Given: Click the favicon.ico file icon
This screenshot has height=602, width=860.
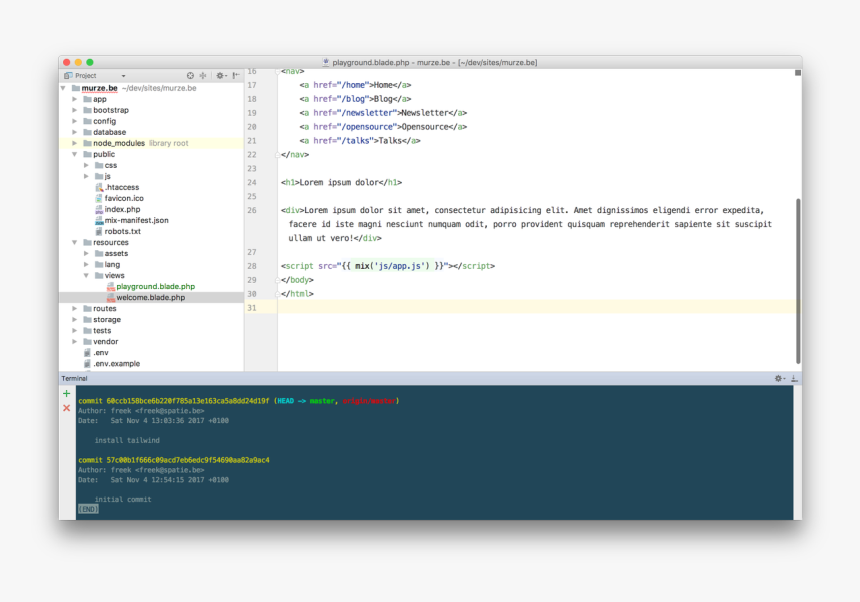Looking at the screenshot, I should point(99,198).
